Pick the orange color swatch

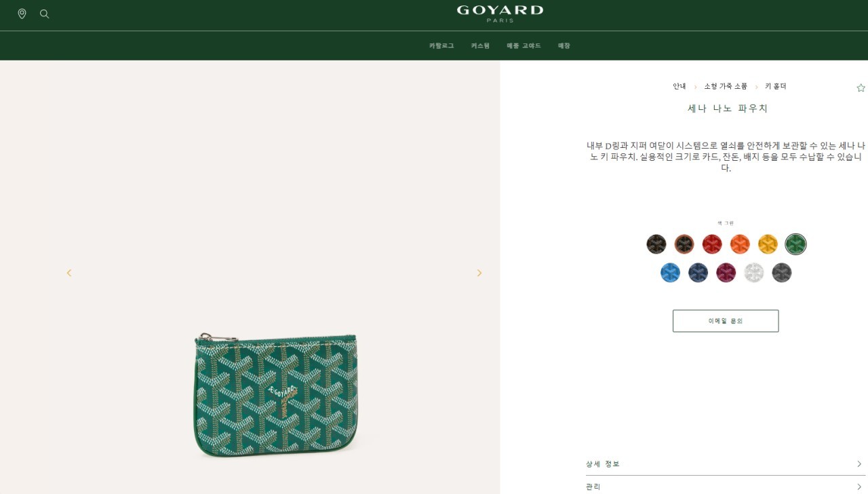coord(740,244)
